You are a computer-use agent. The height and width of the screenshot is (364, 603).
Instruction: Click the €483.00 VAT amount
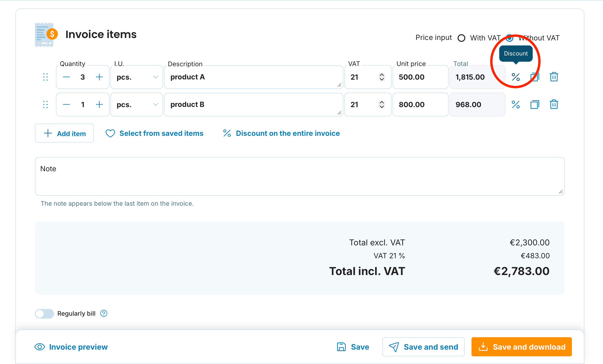coord(535,256)
